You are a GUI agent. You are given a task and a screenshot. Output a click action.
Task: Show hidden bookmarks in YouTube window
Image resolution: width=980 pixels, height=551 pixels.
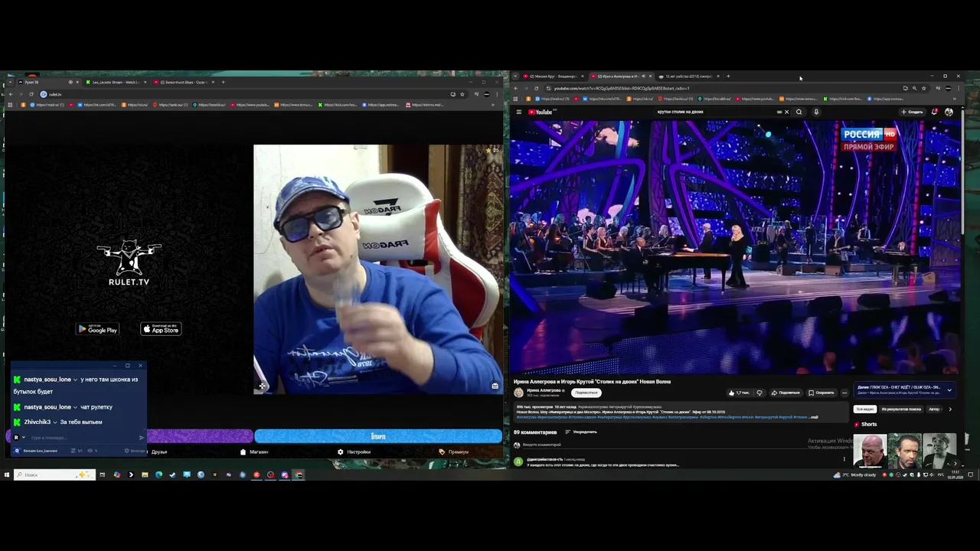pyautogui.click(x=955, y=99)
